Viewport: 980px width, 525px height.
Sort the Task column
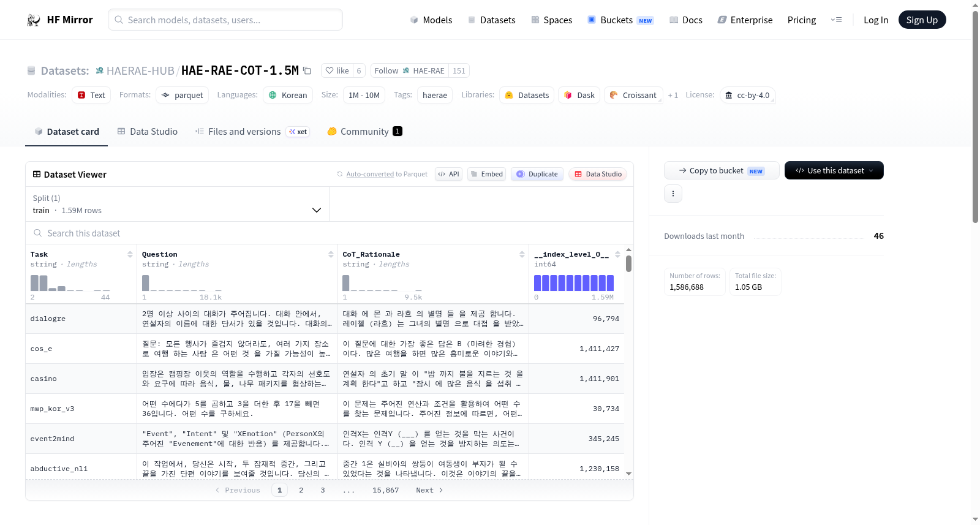pyautogui.click(x=130, y=254)
